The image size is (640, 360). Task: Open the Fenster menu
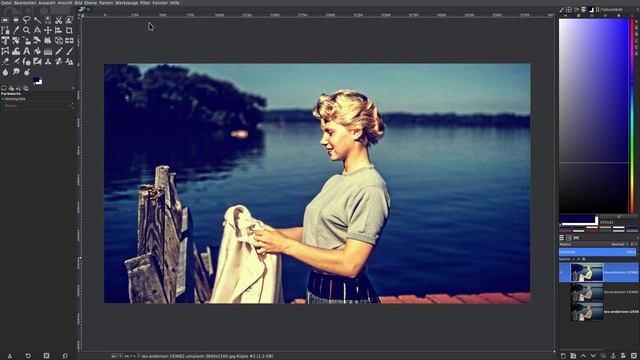[160, 2]
